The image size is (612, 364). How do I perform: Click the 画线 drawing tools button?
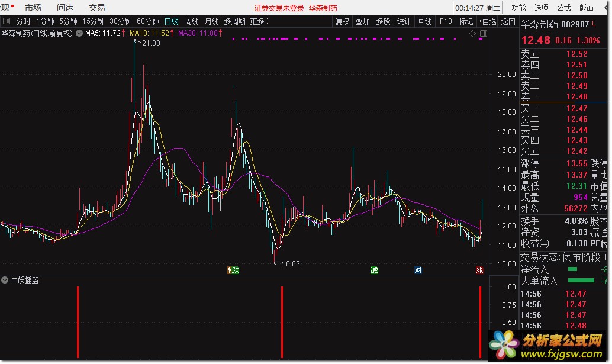coord(424,21)
